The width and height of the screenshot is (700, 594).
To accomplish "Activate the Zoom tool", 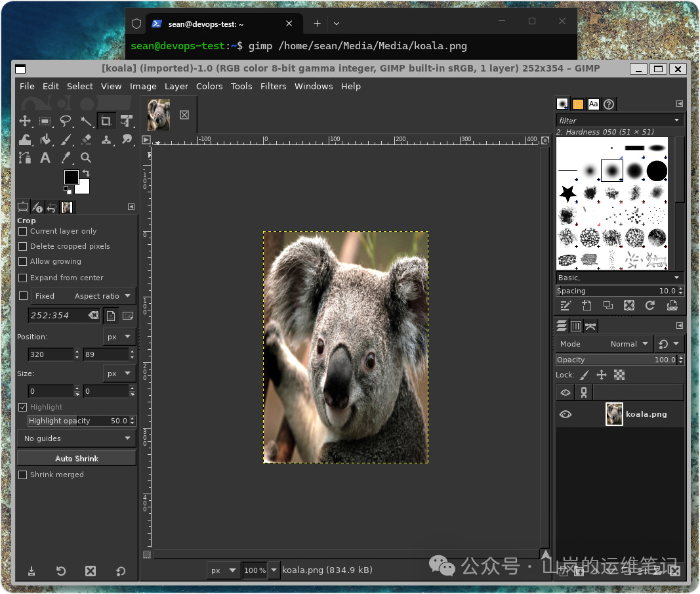I will [86, 158].
